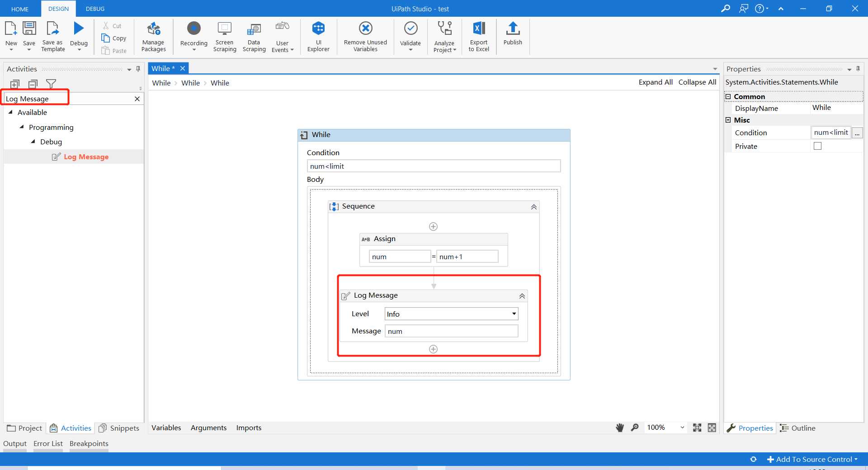The height and width of the screenshot is (470, 868).
Task: Open the Output panel
Action: 15,443
